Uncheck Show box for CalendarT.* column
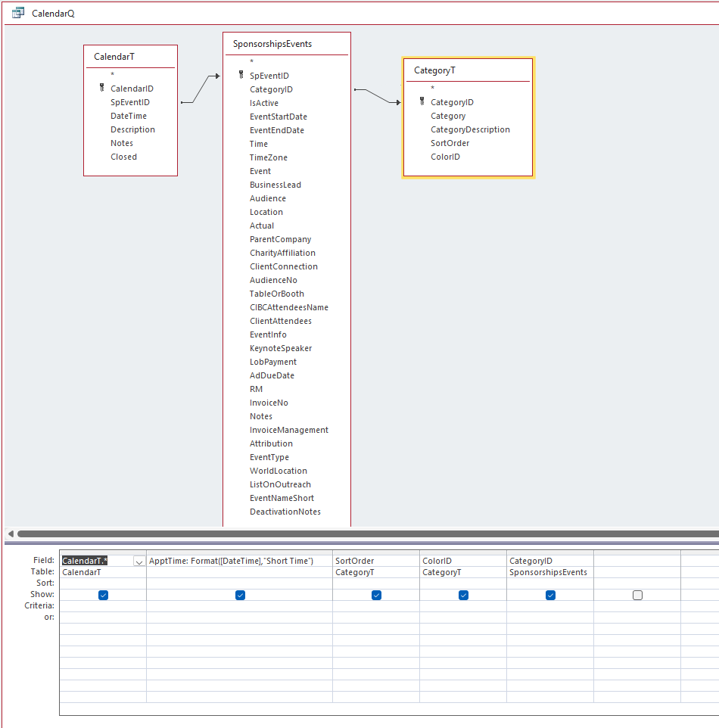719x728 pixels. (x=103, y=596)
